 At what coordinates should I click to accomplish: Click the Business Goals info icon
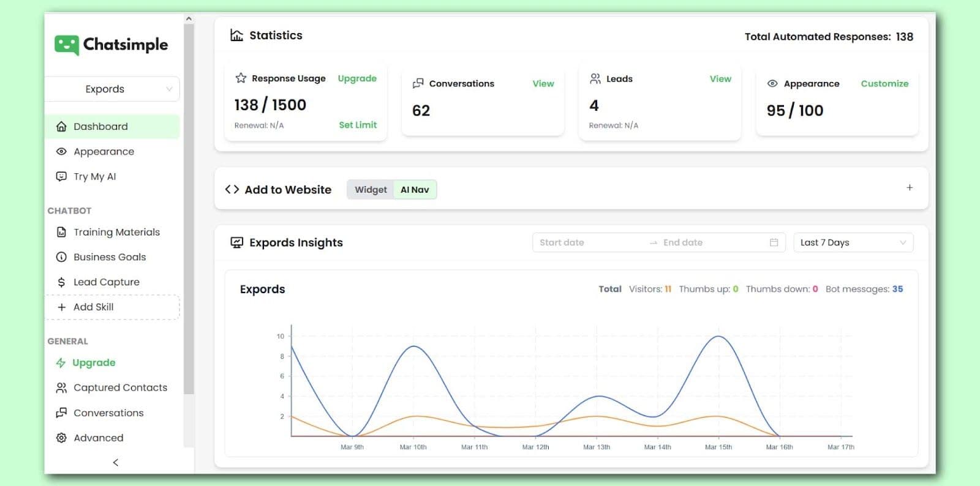tap(61, 257)
